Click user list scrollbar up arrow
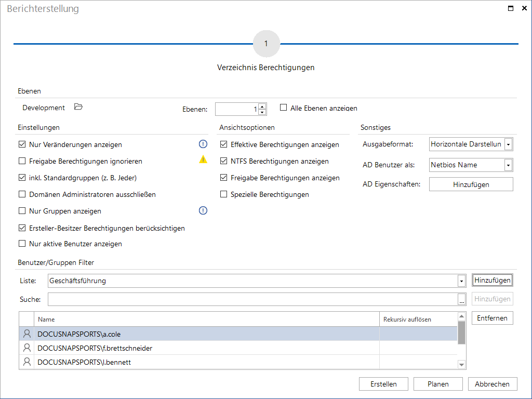This screenshot has width=532, height=399. [x=461, y=316]
